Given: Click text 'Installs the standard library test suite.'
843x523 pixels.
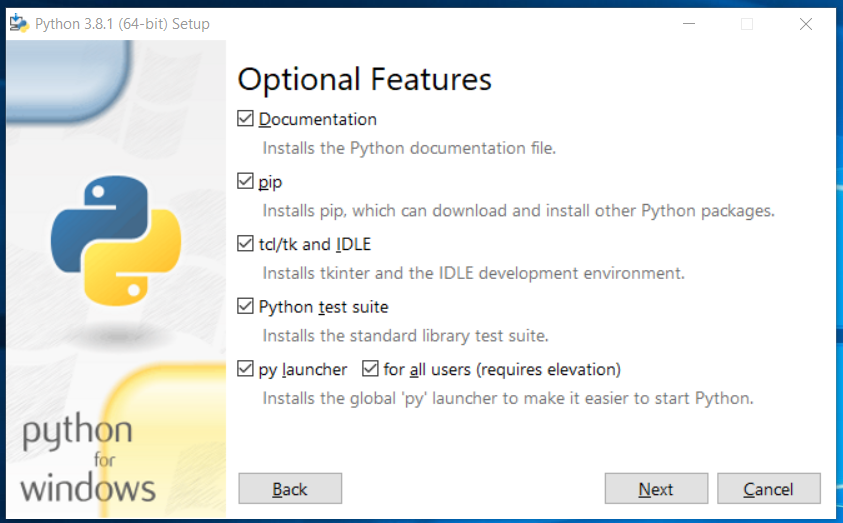Looking at the screenshot, I should 405,335.
